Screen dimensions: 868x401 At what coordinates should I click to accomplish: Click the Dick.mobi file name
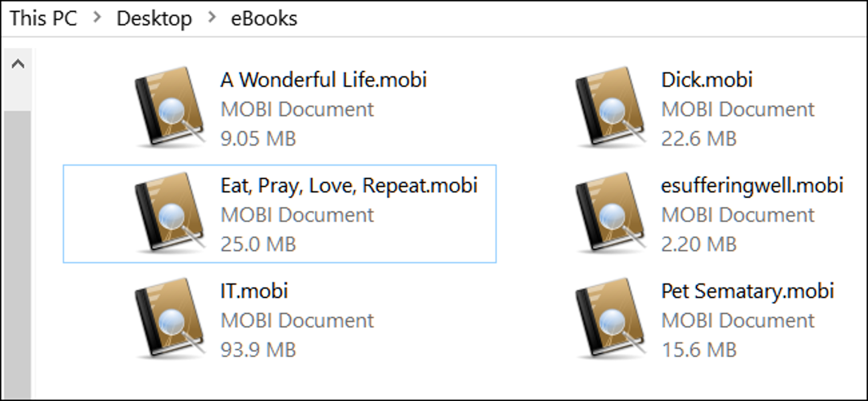coord(706,80)
